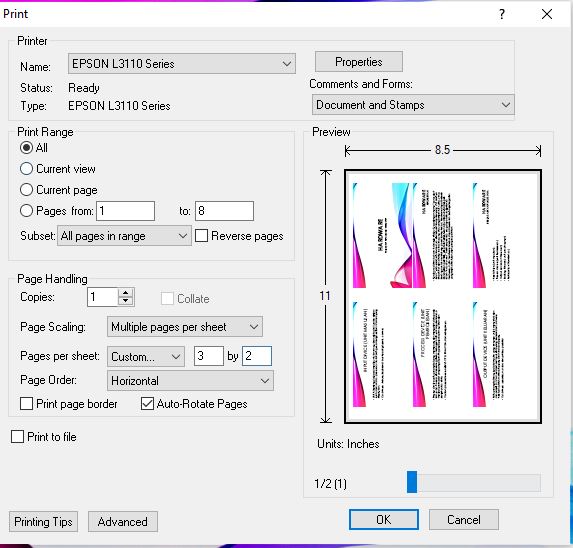
Task: Select Current view radio button
Action: point(26,169)
